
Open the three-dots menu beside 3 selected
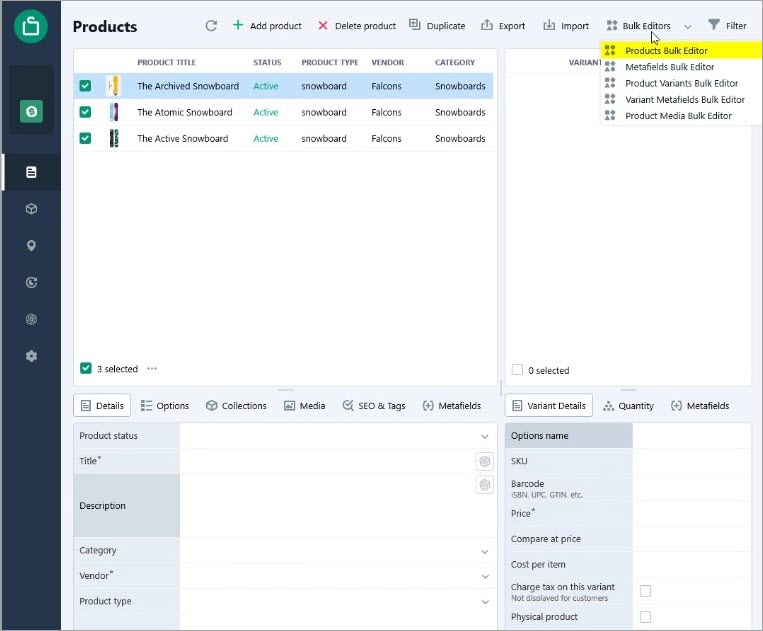[x=152, y=369]
